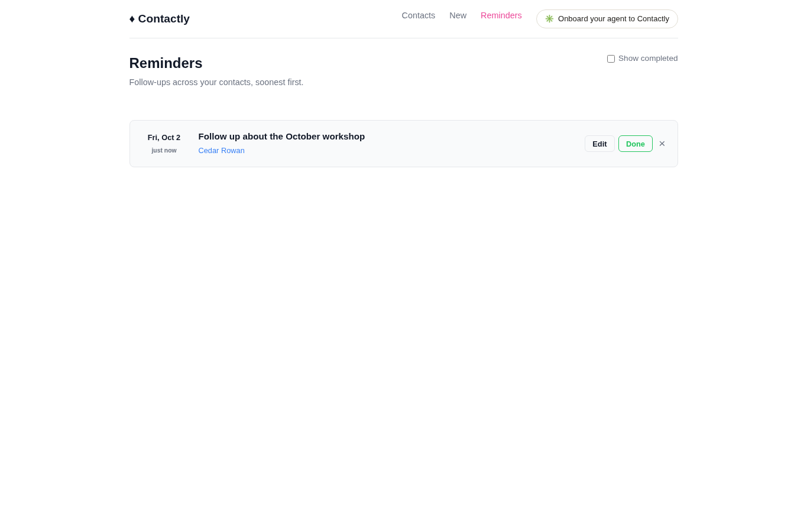The width and height of the screenshot is (807, 532).
Task: Toggle the Show completed checkbox
Action: 611,59
